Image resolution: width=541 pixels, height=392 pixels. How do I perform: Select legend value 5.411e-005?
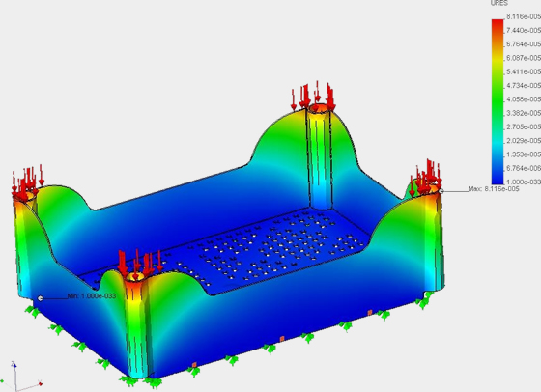(523, 71)
